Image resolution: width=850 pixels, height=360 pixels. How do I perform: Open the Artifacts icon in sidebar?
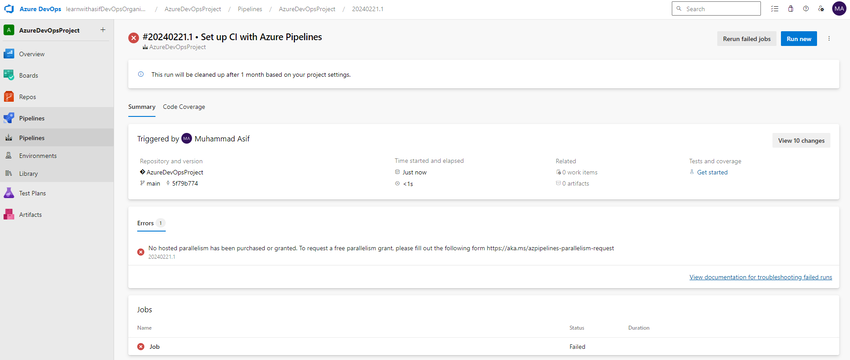[x=9, y=214]
